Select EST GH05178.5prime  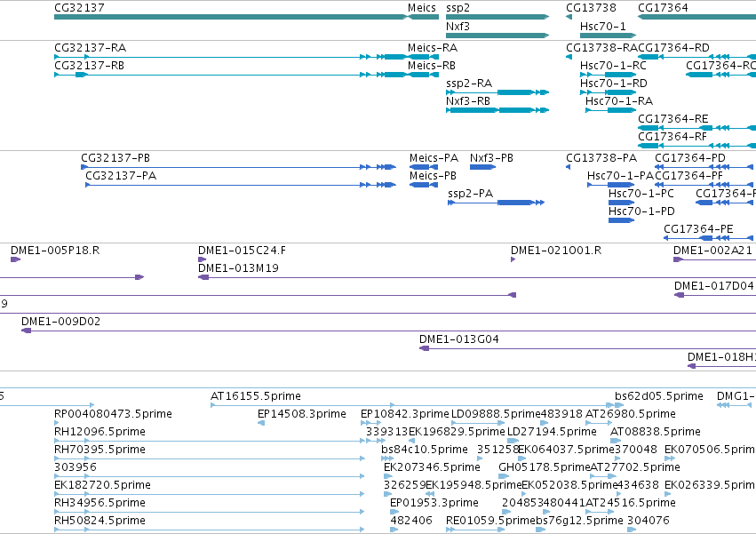point(504,476)
